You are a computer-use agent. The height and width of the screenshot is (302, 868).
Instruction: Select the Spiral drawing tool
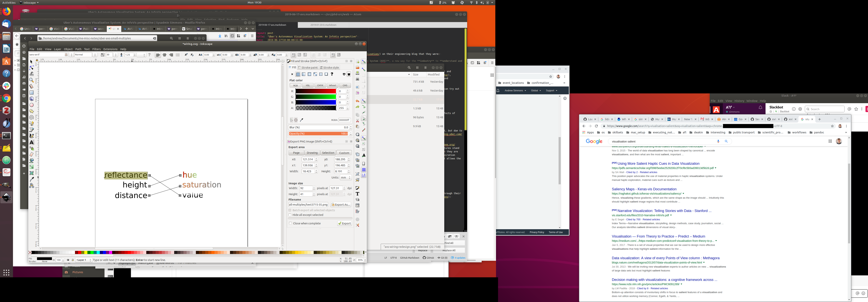(x=31, y=118)
